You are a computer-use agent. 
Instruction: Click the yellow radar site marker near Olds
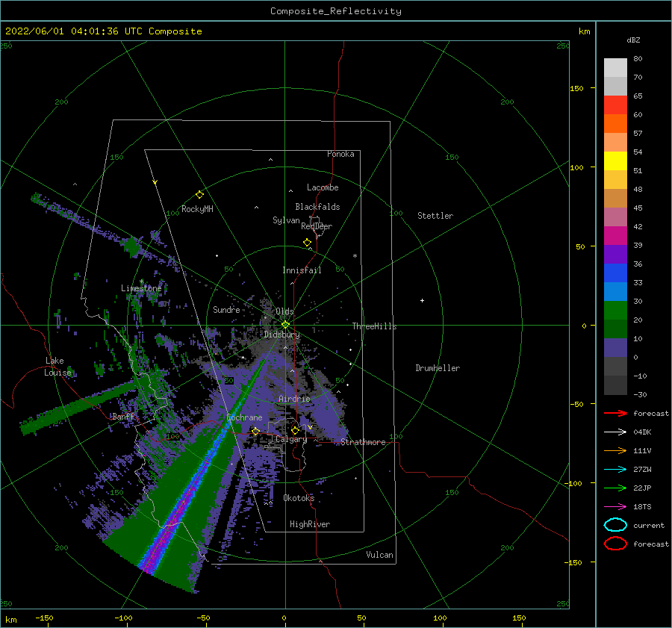(x=285, y=325)
